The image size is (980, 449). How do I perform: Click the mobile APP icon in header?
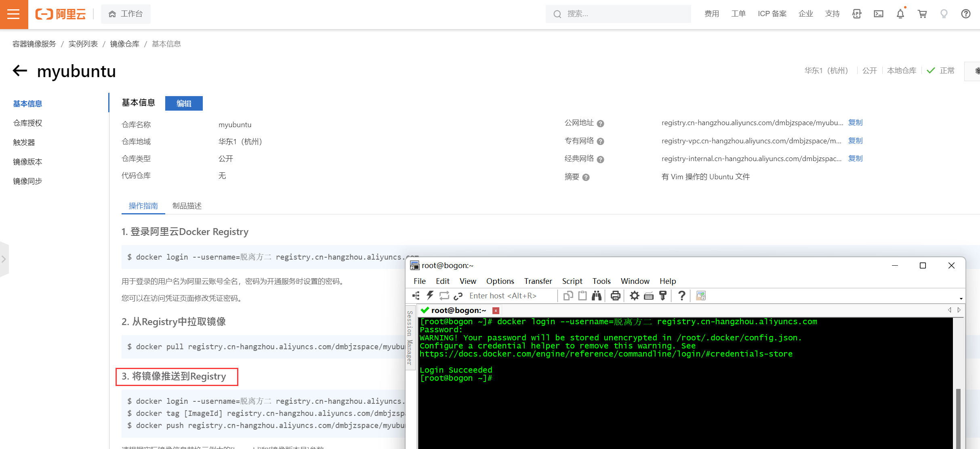tap(856, 14)
